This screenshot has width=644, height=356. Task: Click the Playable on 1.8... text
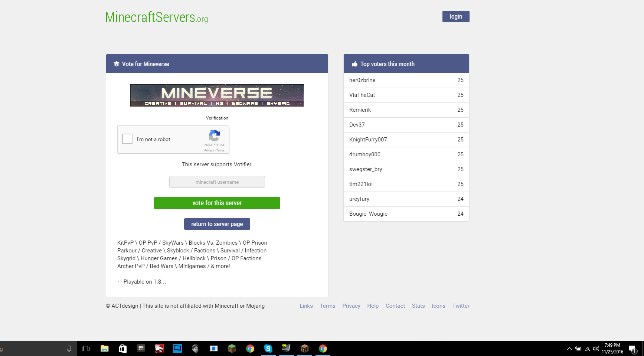142,282
